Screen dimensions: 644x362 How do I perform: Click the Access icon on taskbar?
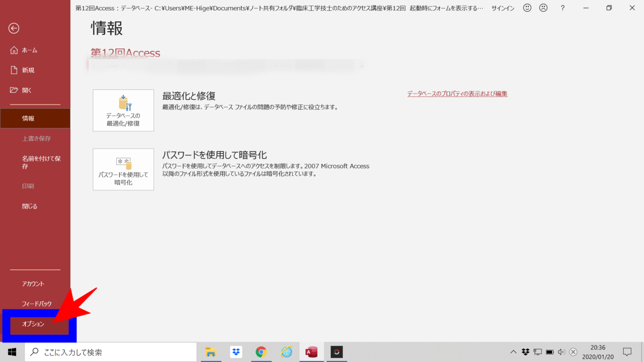coord(311,352)
